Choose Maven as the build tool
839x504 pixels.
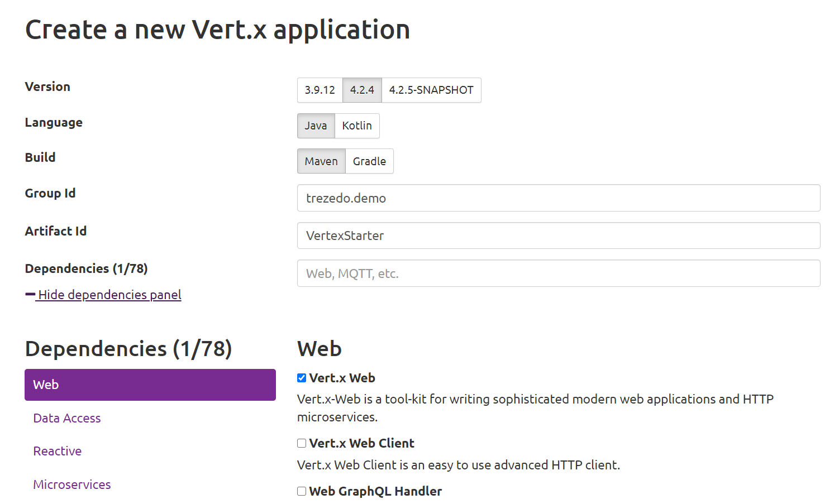[321, 161]
